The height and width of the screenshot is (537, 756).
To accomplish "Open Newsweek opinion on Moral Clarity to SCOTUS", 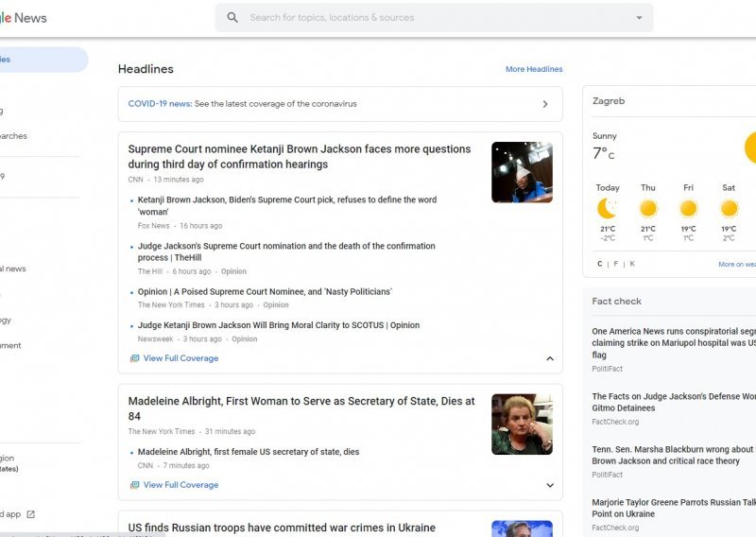I will (x=279, y=325).
